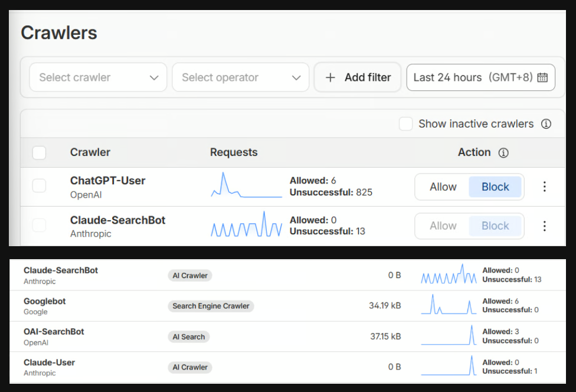
Task: Click the Requests column header
Action: click(234, 152)
